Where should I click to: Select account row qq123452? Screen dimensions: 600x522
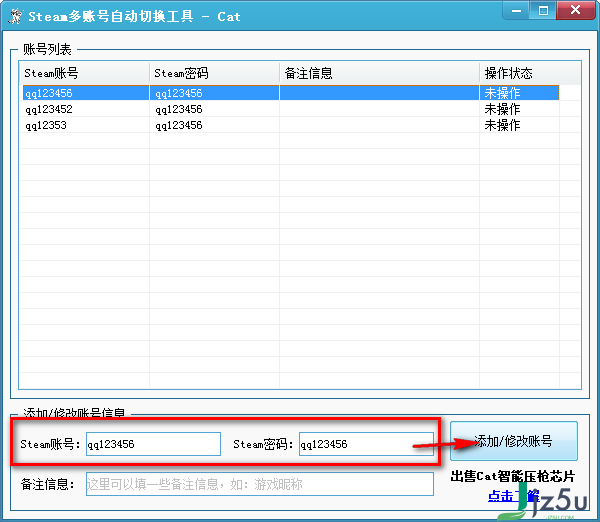pyautogui.click(x=291, y=109)
